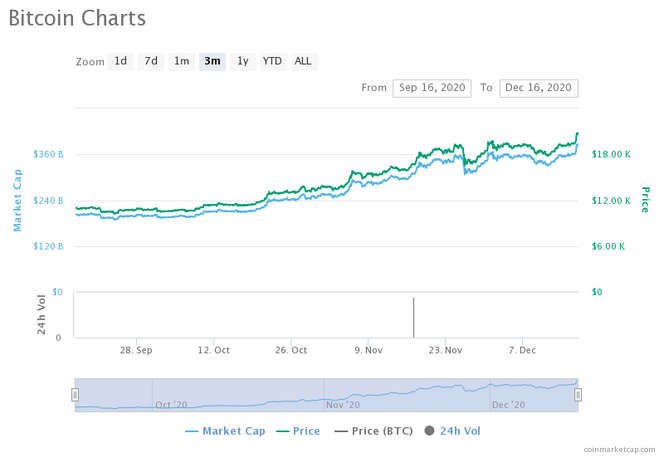Show ALL time range
This screenshot has height=456, width=664.
[304, 61]
